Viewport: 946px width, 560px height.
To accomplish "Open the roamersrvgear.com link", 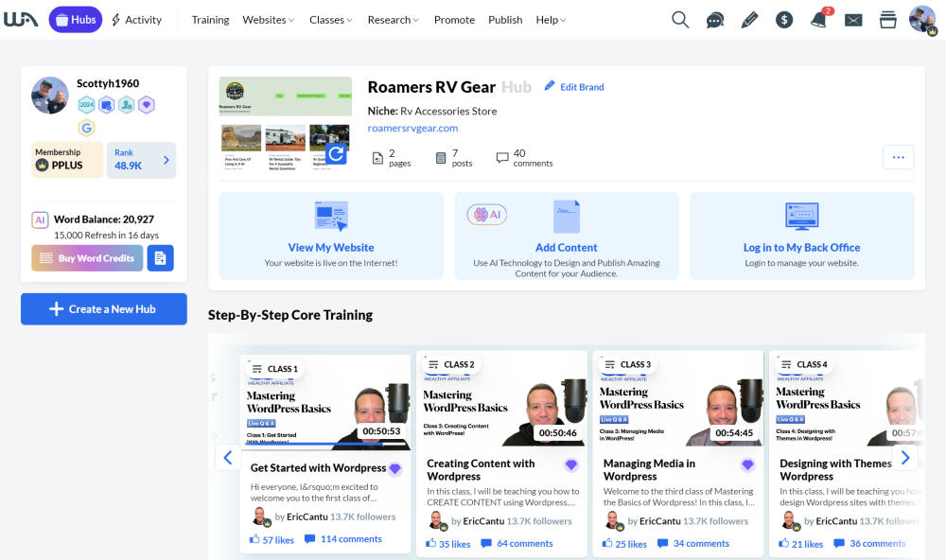I will 412,128.
